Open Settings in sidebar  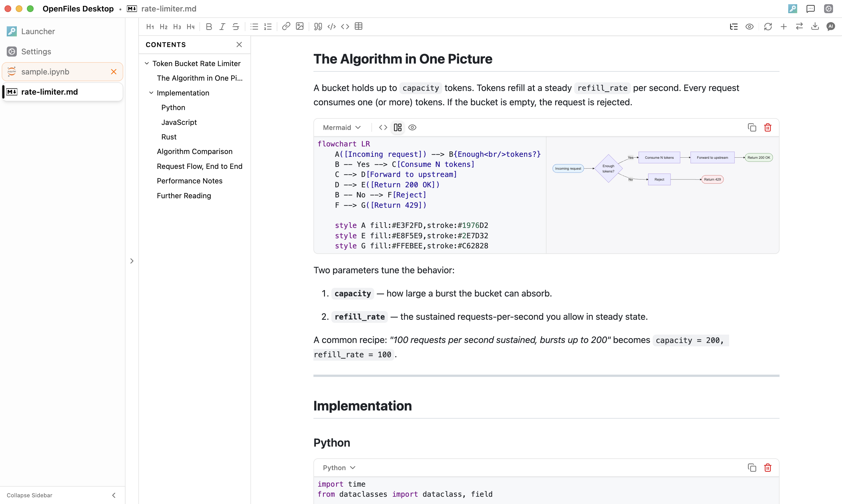tap(62, 52)
